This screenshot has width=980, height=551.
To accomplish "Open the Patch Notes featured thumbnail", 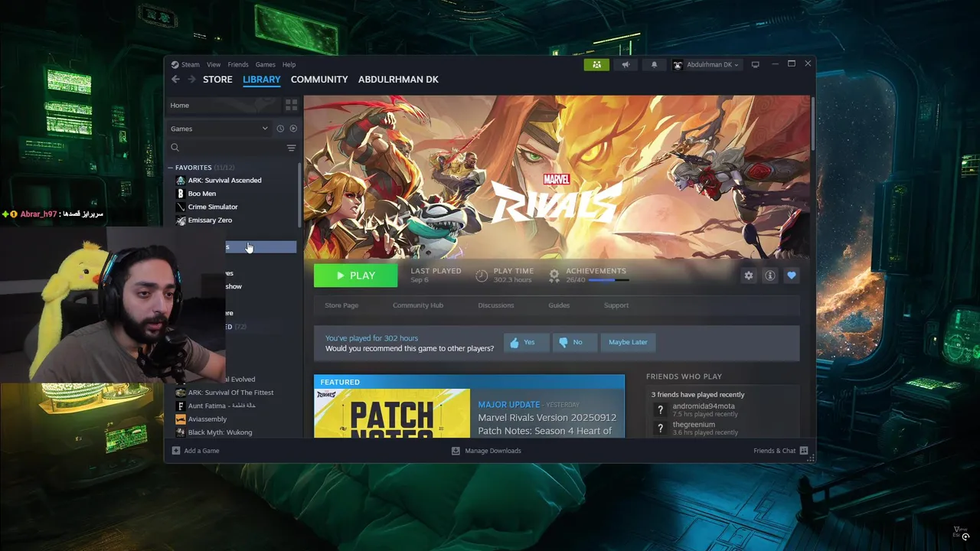I will [392, 413].
